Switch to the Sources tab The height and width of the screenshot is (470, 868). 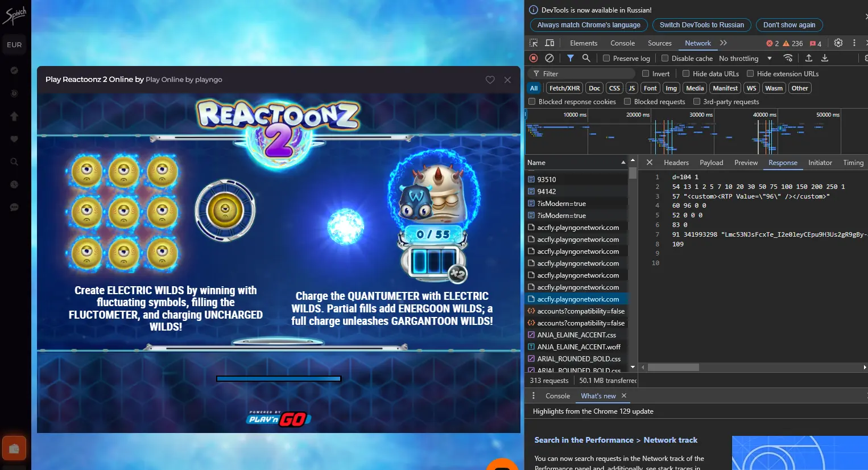click(660, 43)
